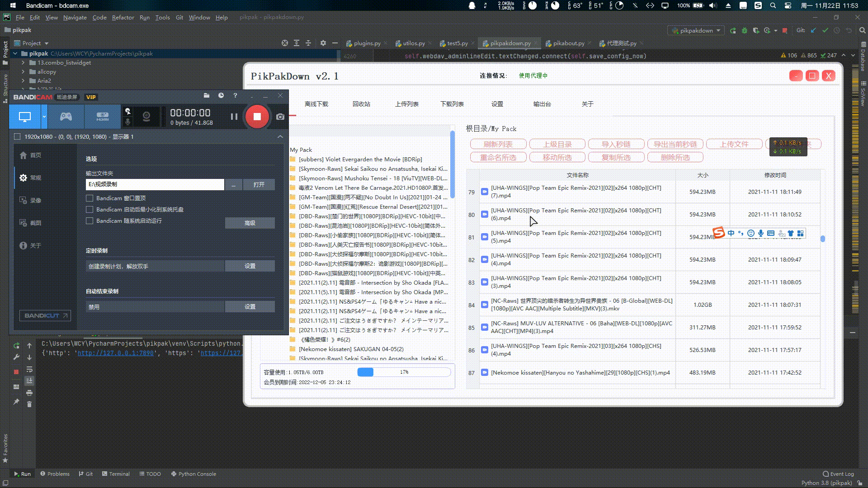Click the 刷新列表 refresh button

tap(498, 144)
